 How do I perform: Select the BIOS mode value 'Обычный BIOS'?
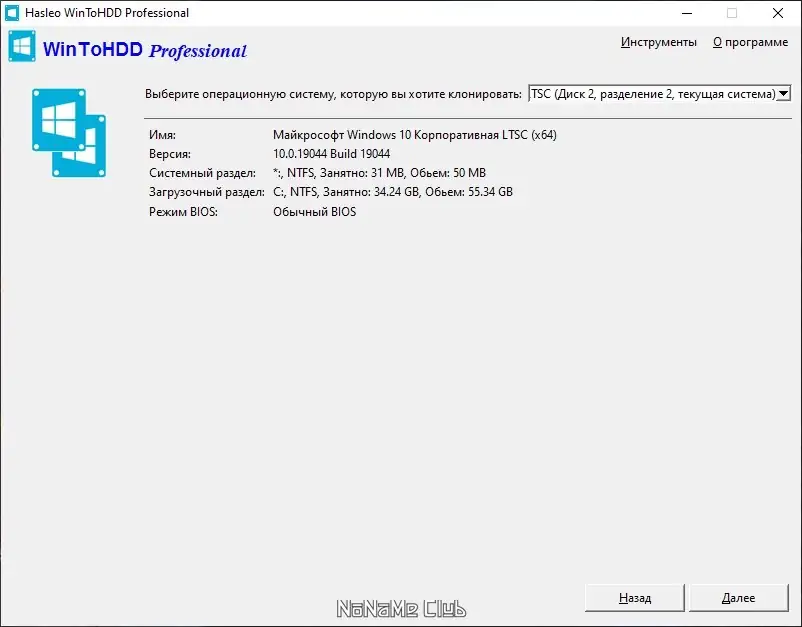[x=315, y=212]
